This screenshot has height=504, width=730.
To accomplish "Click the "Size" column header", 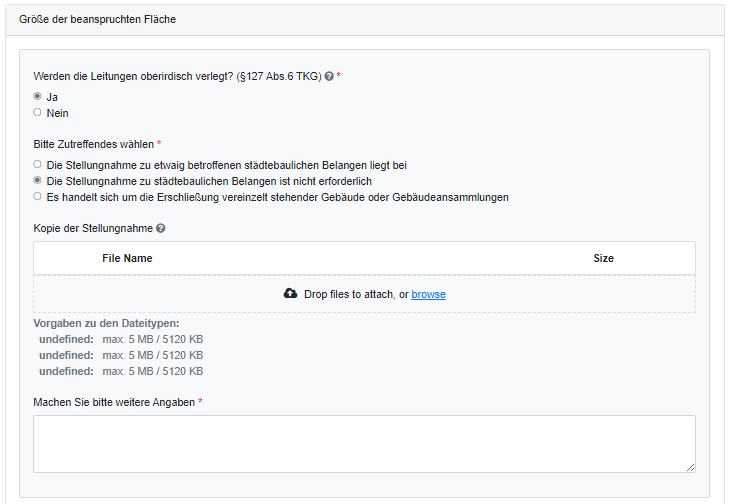I will (x=603, y=258).
